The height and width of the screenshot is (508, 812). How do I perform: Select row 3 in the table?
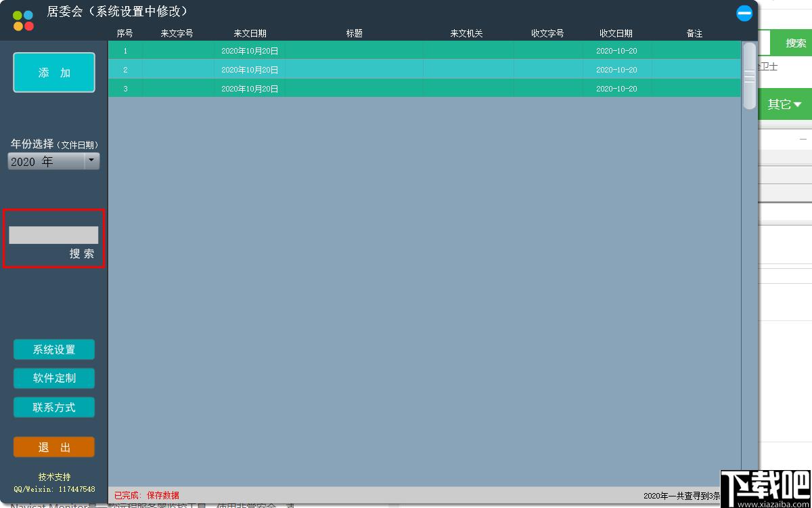[424, 89]
